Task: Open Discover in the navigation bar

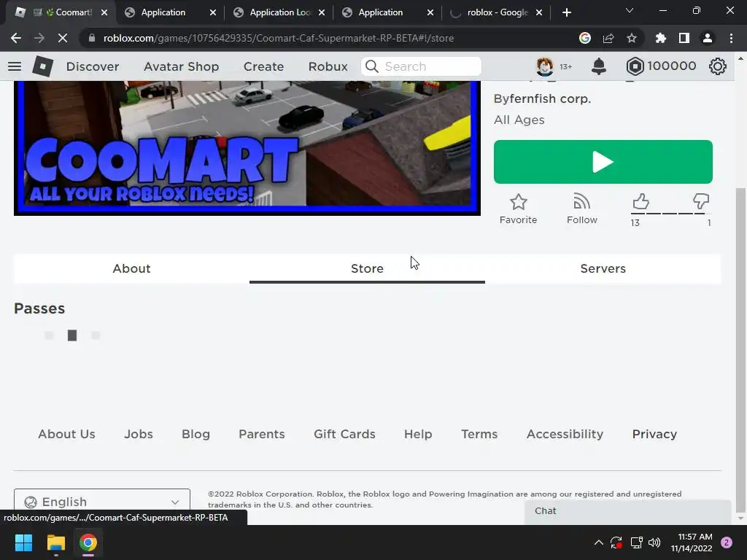Action: tap(93, 66)
